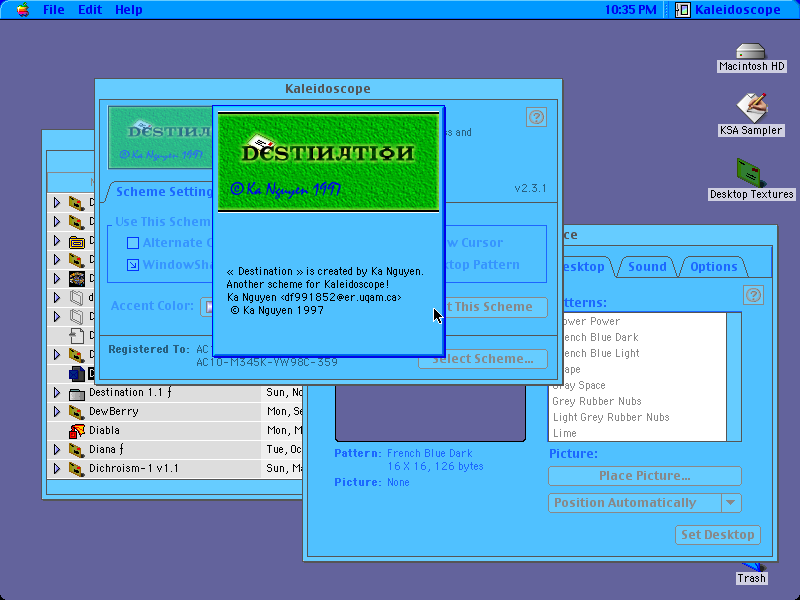Switch to the Options tab
This screenshot has width=800, height=600.
(713, 267)
